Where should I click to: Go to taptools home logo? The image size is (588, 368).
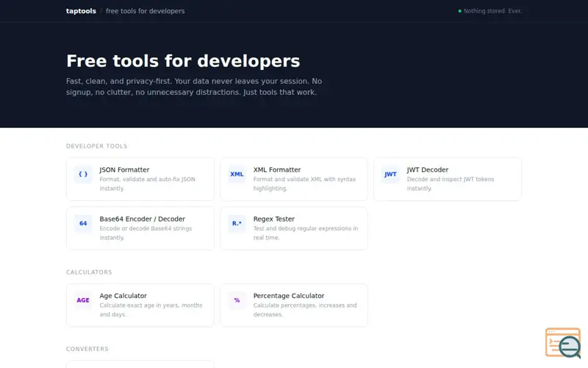(x=81, y=11)
